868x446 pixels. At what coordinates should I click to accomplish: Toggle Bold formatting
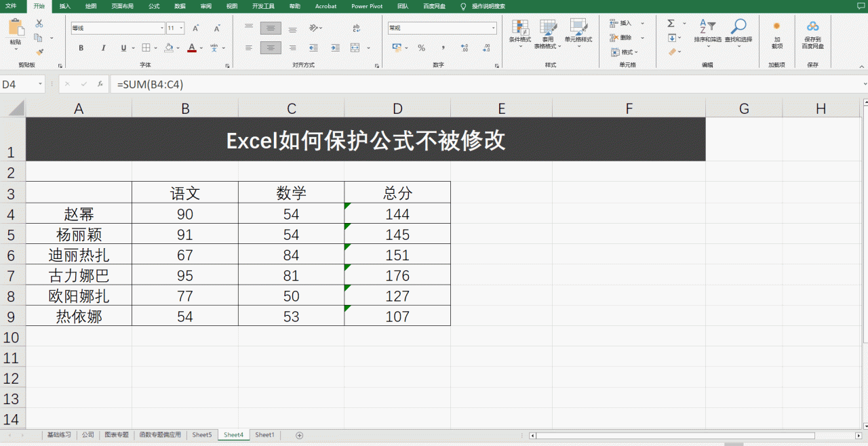point(81,48)
